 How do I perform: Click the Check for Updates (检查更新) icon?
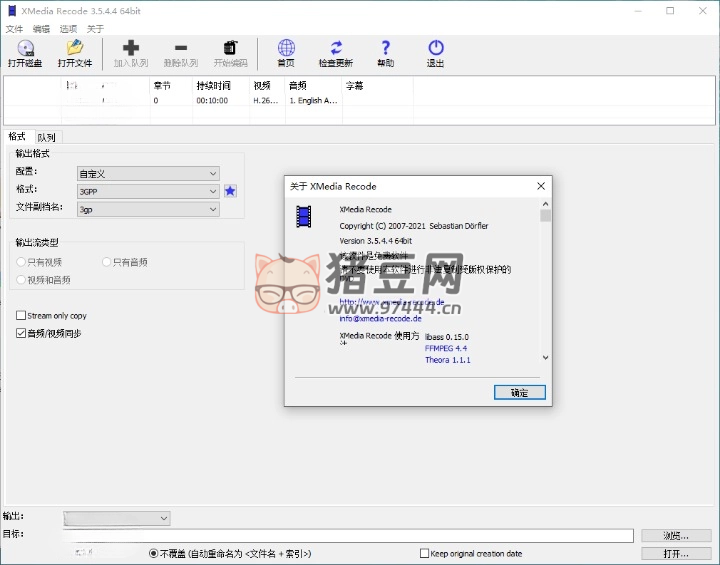336,48
